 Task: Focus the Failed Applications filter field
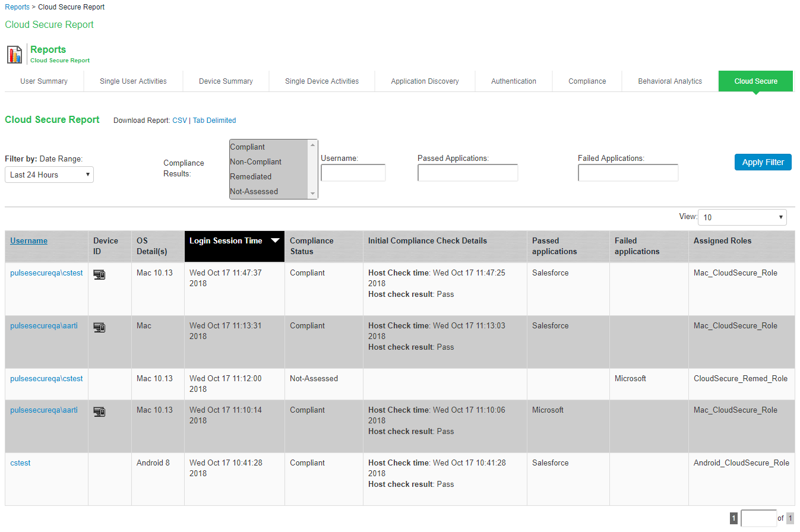(x=628, y=173)
